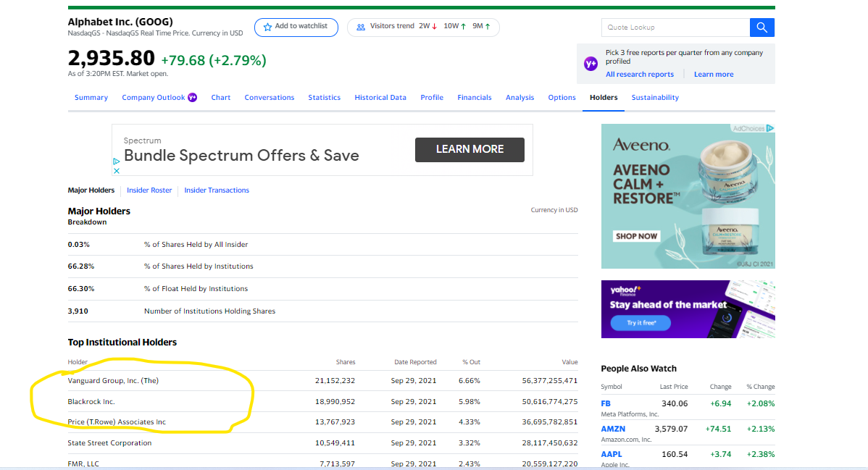Screen dimensions: 868x470
Task: Click the purple Y+ research reports icon
Action: [x=591, y=64]
